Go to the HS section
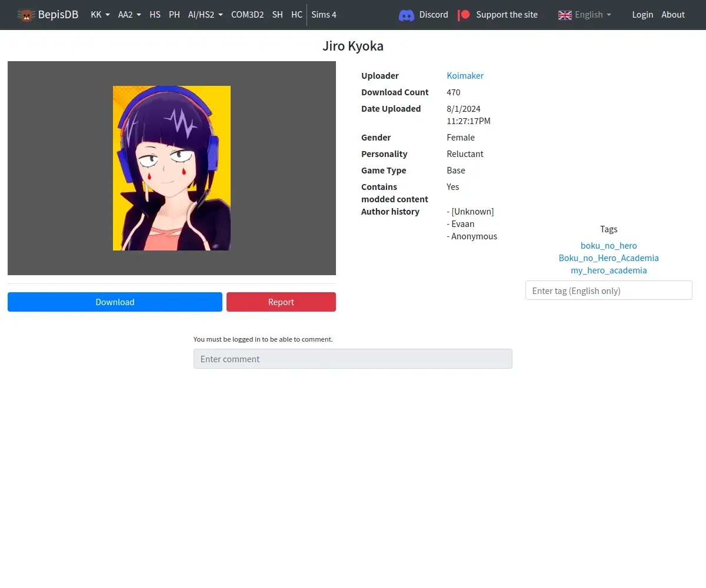706x588 pixels. (155, 15)
